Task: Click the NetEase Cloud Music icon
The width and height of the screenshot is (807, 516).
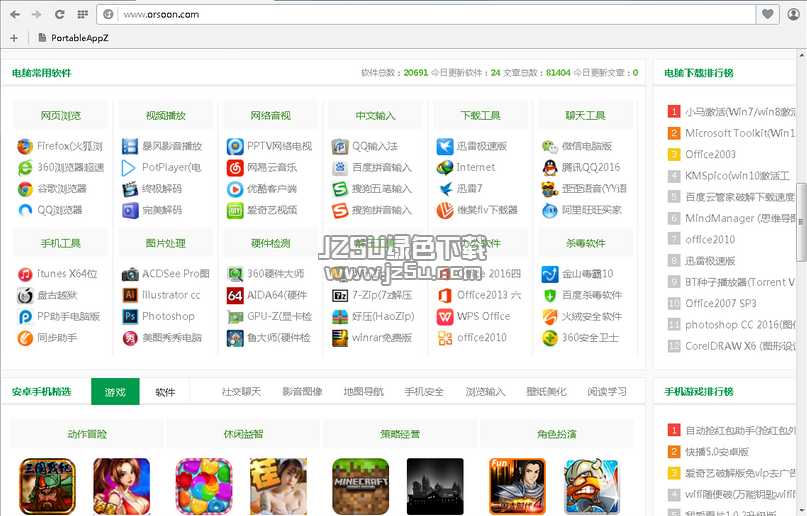Action: pyautogui.click(x=235, y=168)
